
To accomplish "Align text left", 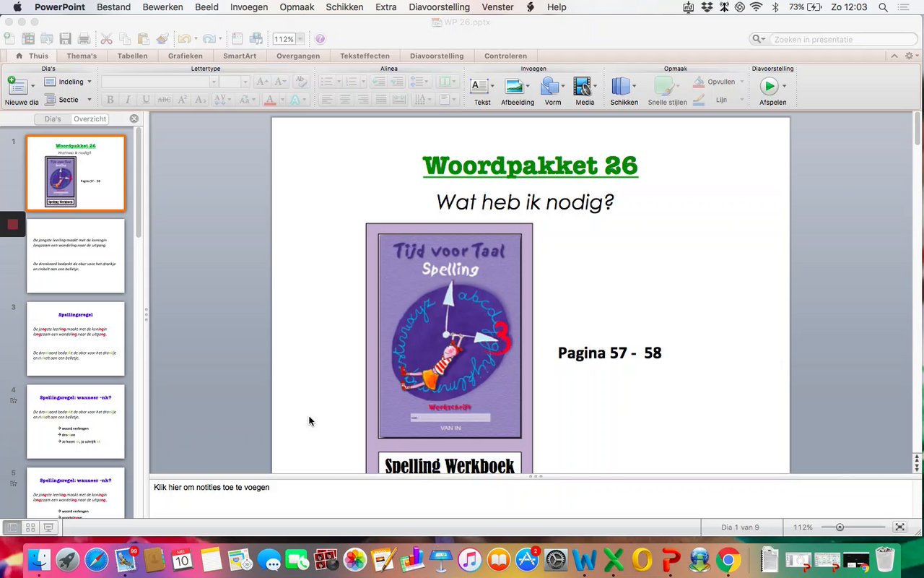I will (327, 100).
